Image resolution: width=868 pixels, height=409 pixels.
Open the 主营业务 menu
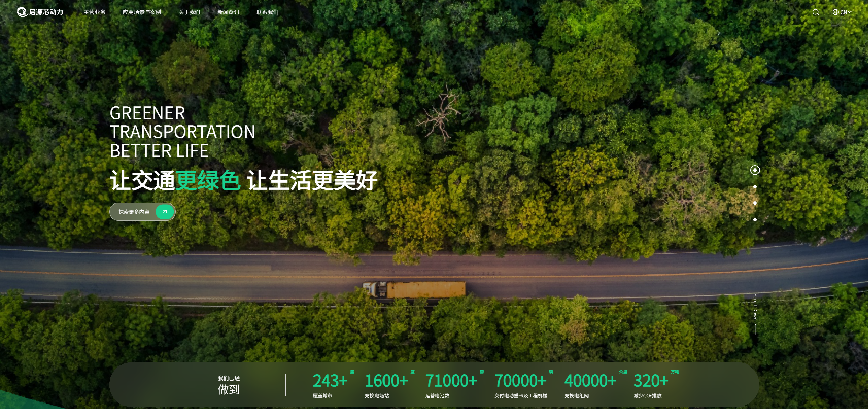click(x=94, y=12)
